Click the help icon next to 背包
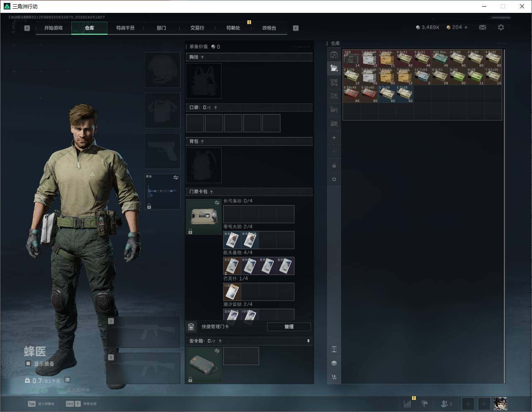532x412 pixels. pos(203,142)
